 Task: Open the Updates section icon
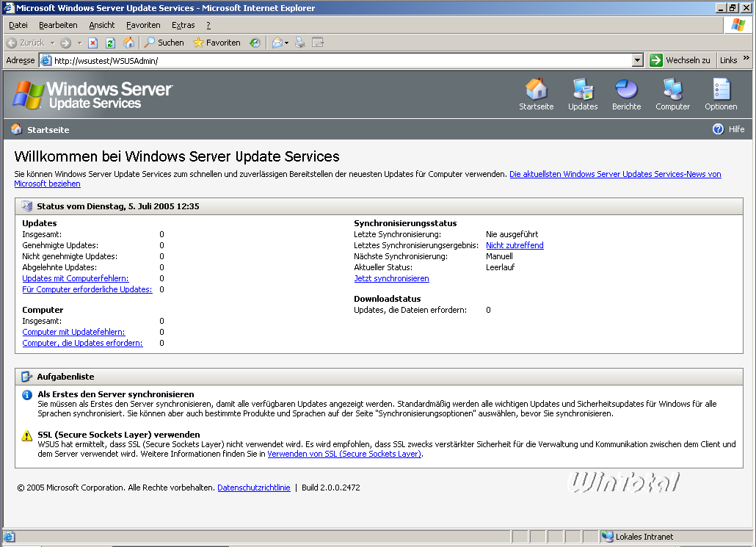[583, 90]
